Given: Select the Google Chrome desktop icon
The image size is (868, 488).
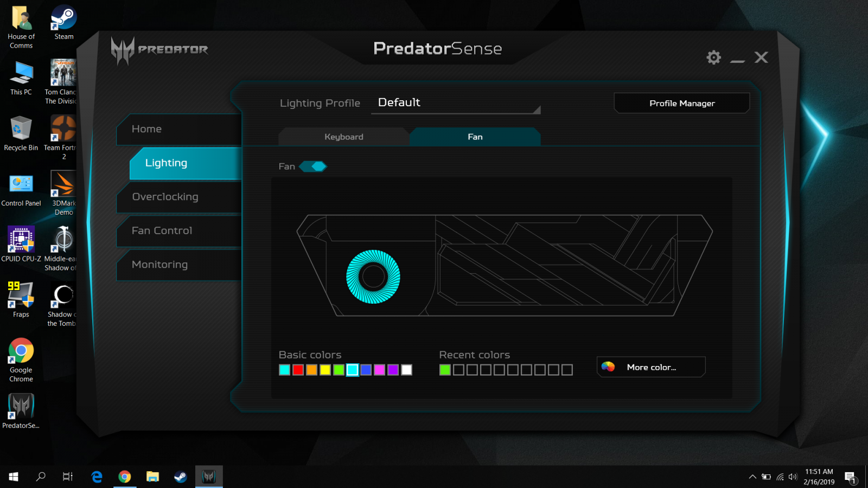Looking at the screenshot, I should click(x=21, y=360).
